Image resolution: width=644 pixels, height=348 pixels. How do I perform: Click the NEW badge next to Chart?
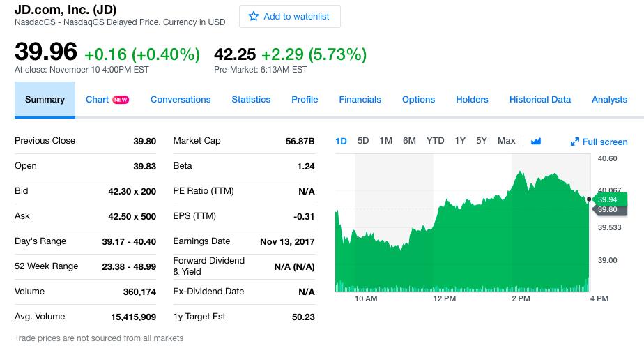(121, 100)
